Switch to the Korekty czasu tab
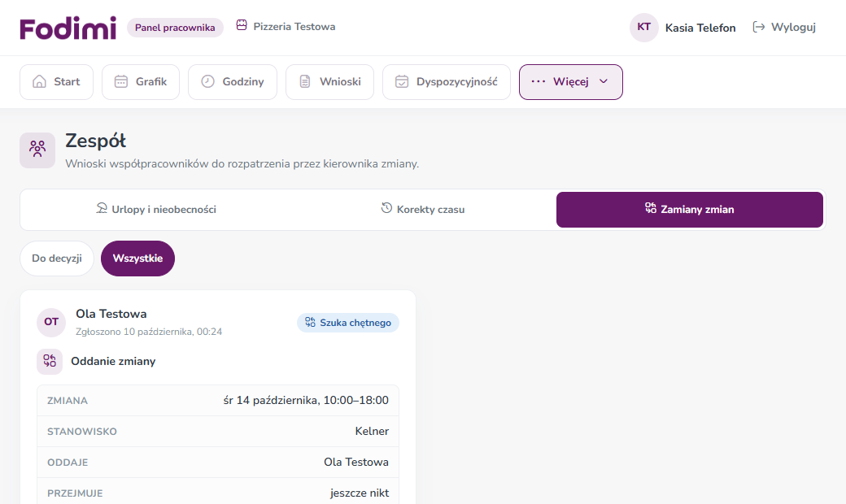Image resolution: width=846 pixels, height=504 pixels. (422, 209)
